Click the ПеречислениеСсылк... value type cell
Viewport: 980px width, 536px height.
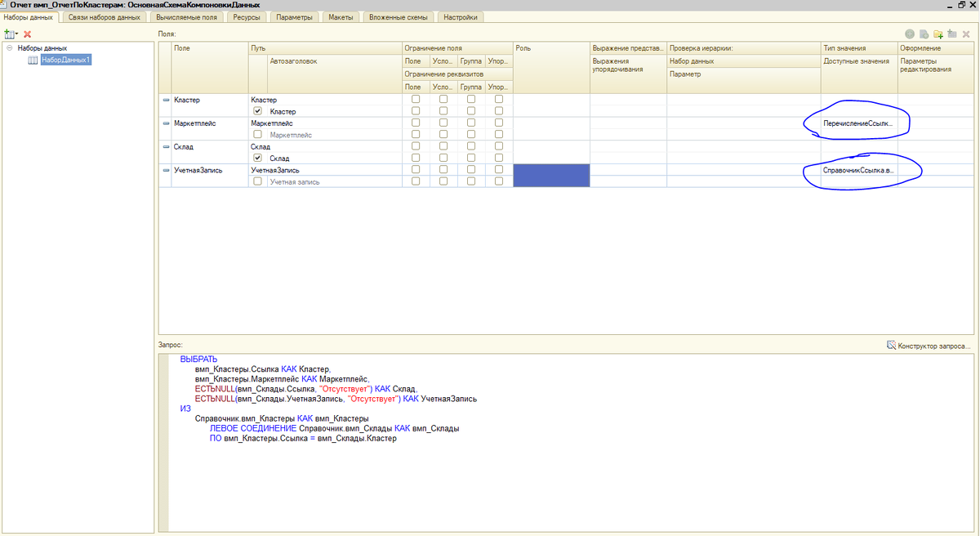click(859, 123)
